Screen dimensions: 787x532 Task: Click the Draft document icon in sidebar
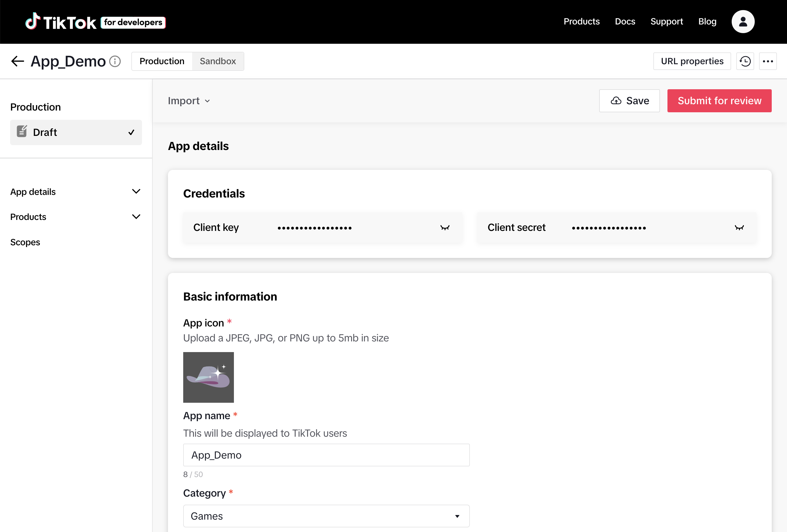coord(22,132)
